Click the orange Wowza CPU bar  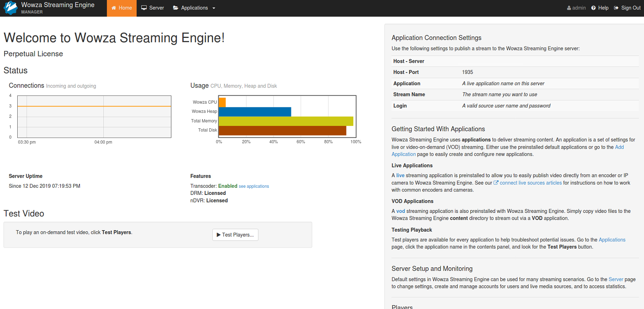tap(222, 102)
